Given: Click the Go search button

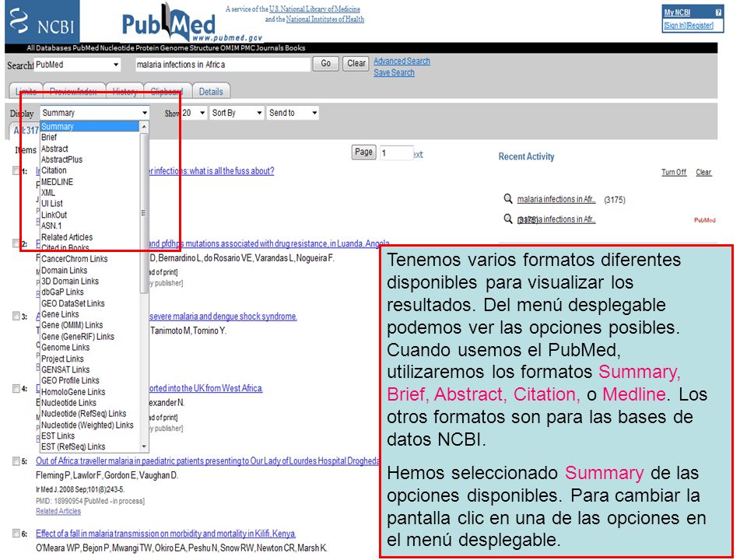Looking at the screenshot, I should (326, 63).
